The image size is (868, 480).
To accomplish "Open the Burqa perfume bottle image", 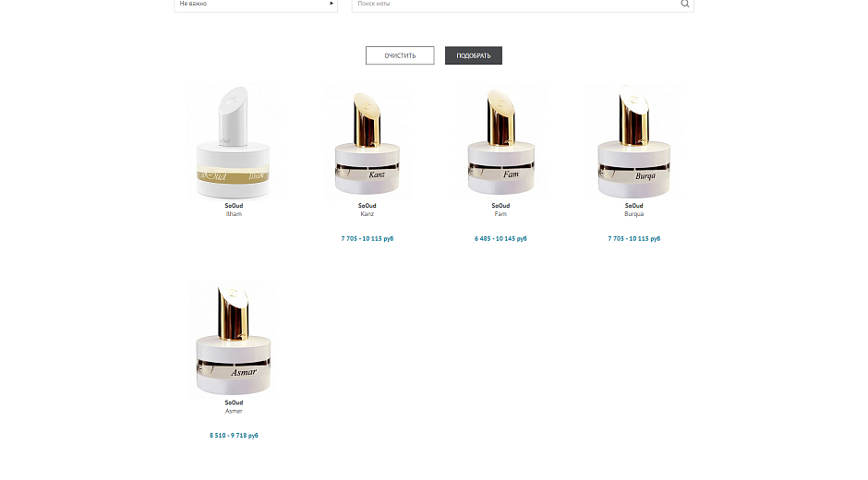I will 633,142.
